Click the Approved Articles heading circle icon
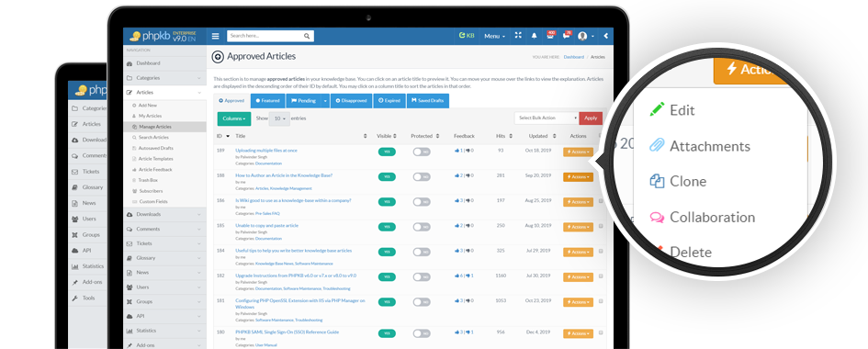 218,56
